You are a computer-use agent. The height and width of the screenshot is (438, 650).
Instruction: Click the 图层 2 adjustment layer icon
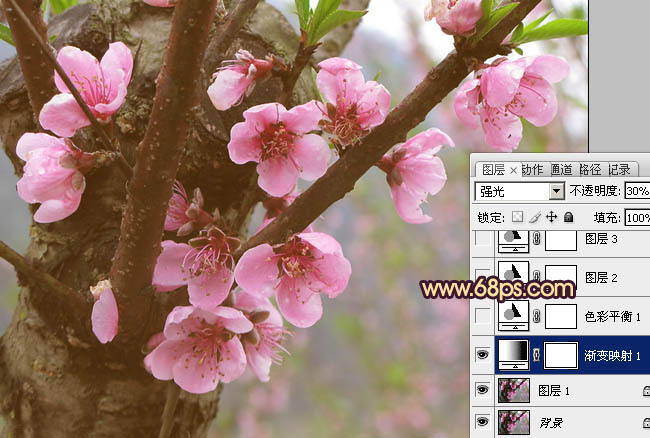pyautogui.click(x=513, y=278)
